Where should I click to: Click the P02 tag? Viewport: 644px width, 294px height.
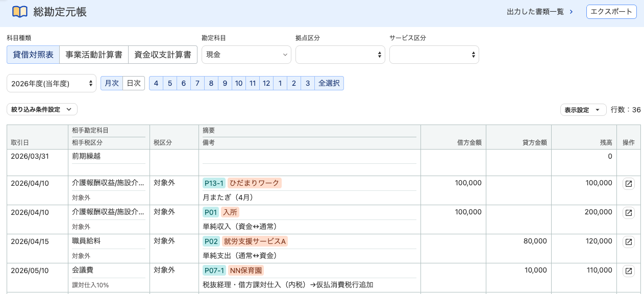pyautogui.click(x=211, y=241)
